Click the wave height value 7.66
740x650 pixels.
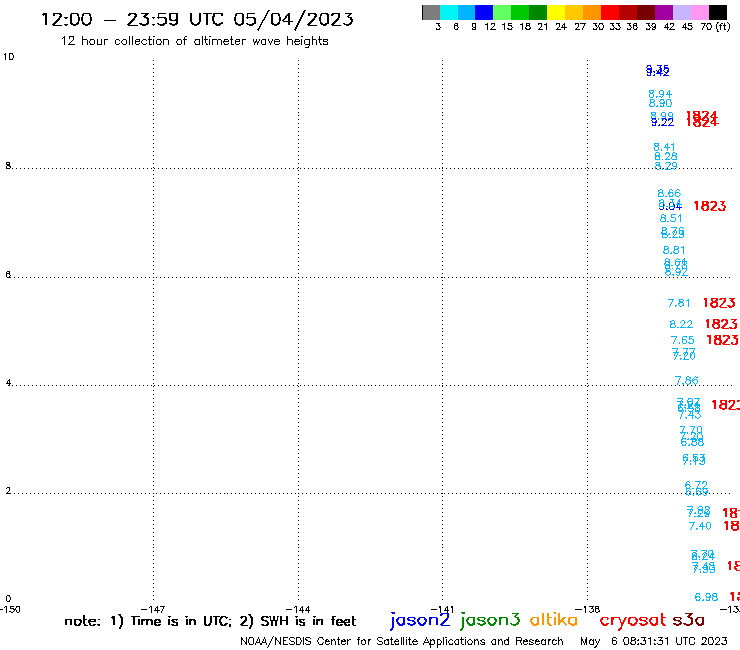[x=686, y=380]
